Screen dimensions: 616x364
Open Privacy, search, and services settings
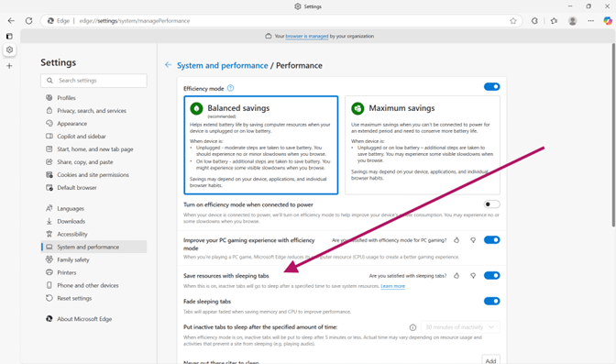pos(93,111)
